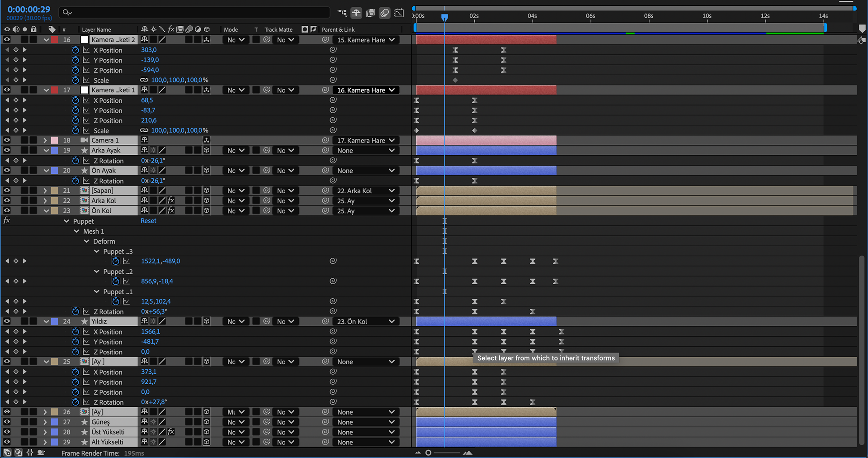Click zoom in mountains icon in timeline
This screenshot has height=458, width=868.
click(x=468, y=453)
